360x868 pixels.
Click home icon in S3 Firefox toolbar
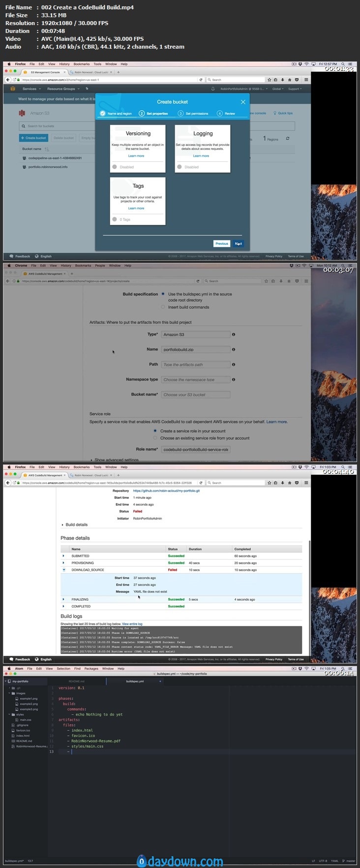point(290,80)
